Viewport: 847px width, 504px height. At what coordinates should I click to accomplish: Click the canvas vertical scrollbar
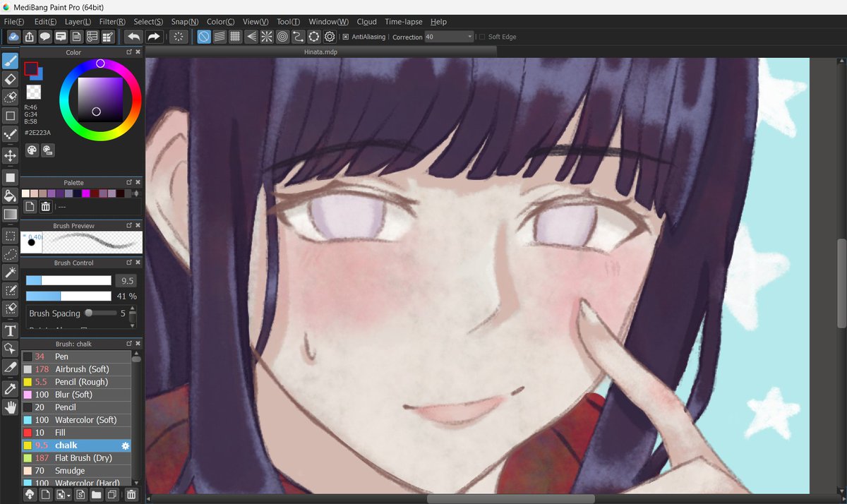pos(841,283)
